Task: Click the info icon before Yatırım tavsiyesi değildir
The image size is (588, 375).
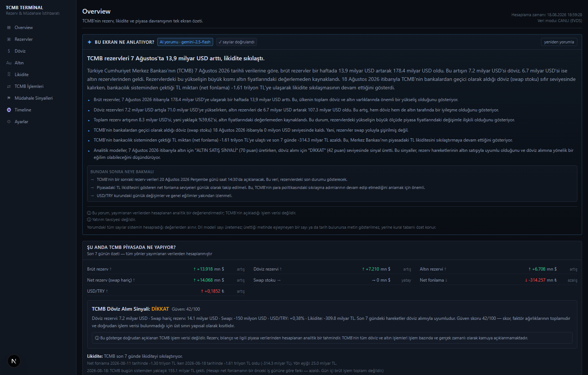Action: pos(89,219)
